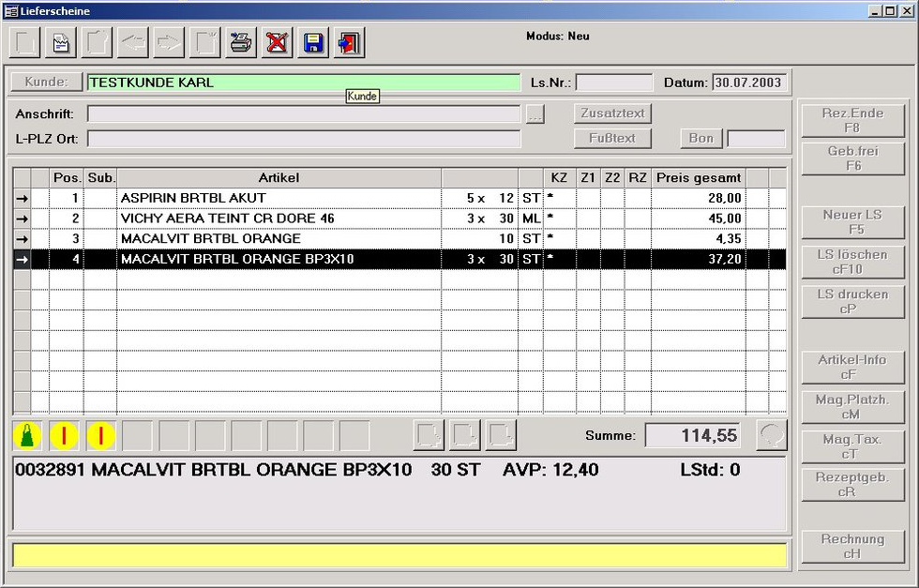Click the yellow input field at bottom

pyautogui.click(x=399, y=555)
